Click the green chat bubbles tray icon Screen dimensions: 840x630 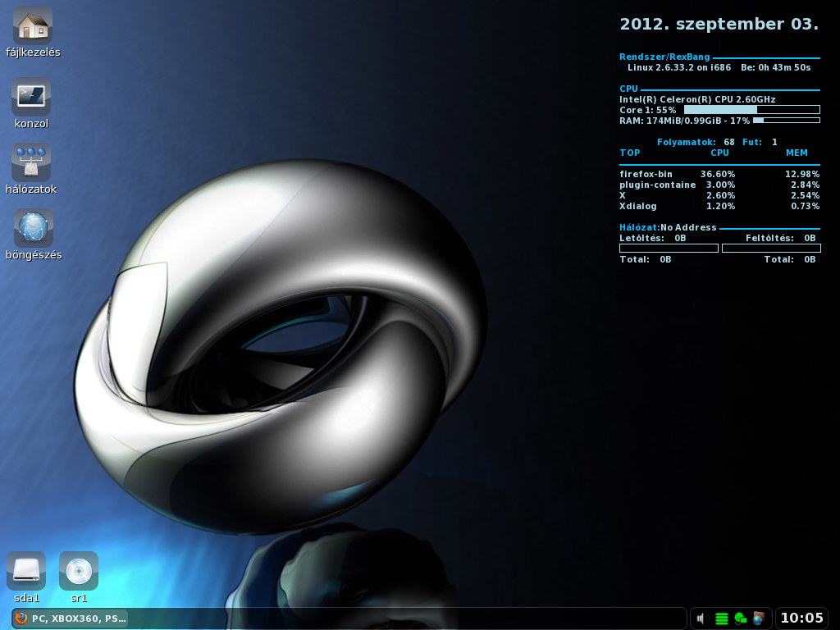pos(741,619)
